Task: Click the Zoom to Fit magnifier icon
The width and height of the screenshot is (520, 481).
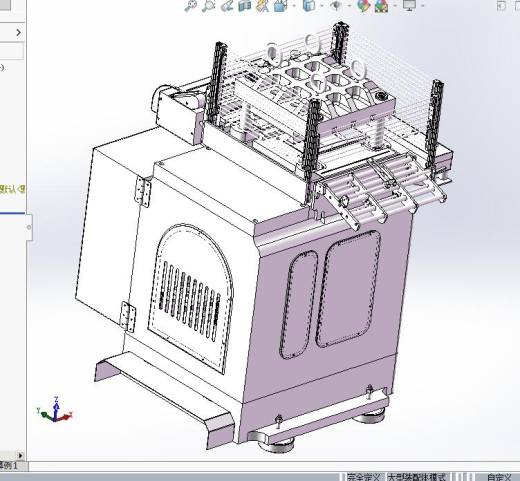Action: pos(191,6)
